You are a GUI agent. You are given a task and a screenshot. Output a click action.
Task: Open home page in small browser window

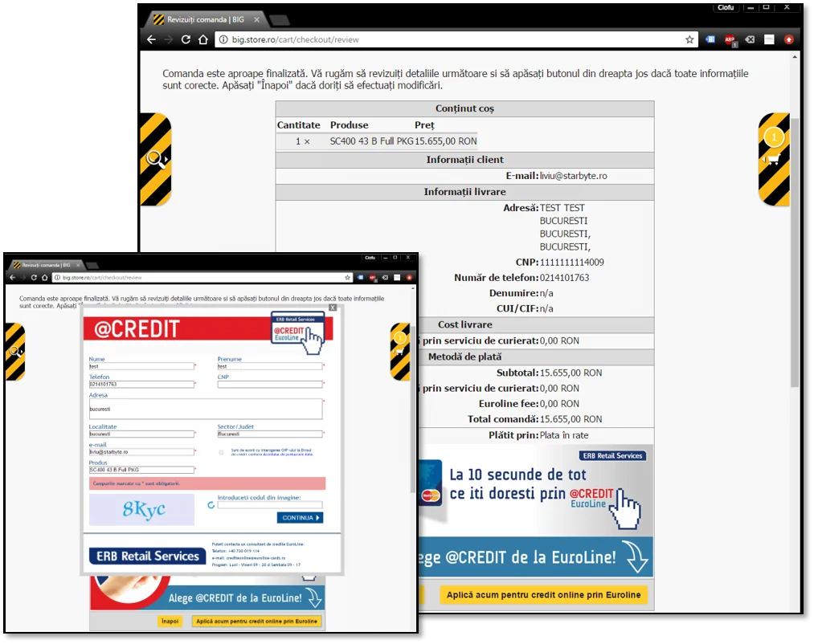tap(45, 278)
